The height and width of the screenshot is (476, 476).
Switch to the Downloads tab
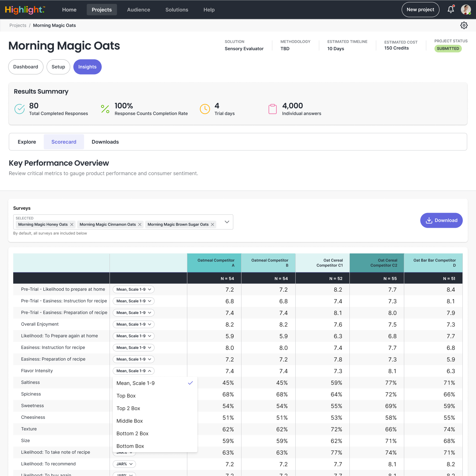105,142
